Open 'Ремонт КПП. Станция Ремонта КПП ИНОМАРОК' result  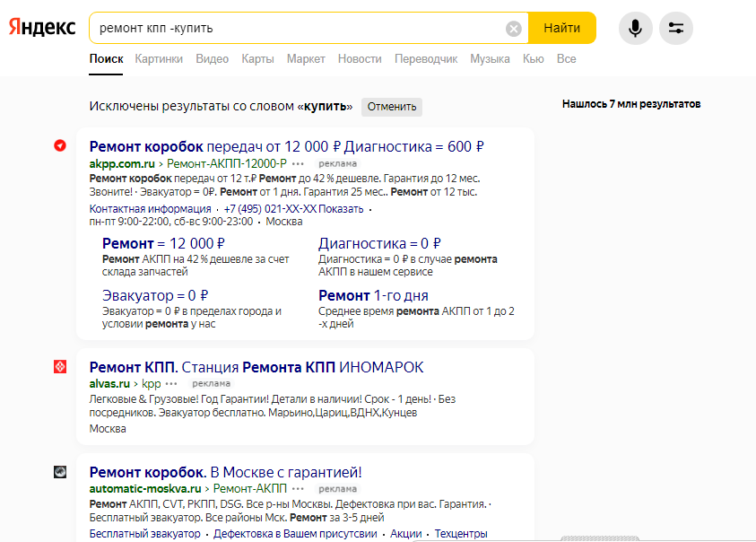pos(256,367)
